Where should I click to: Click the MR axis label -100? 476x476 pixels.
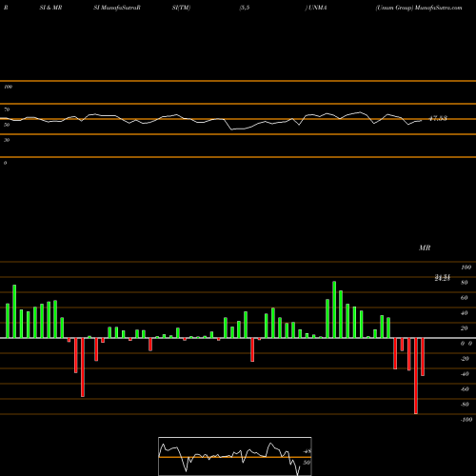(466, 420)
